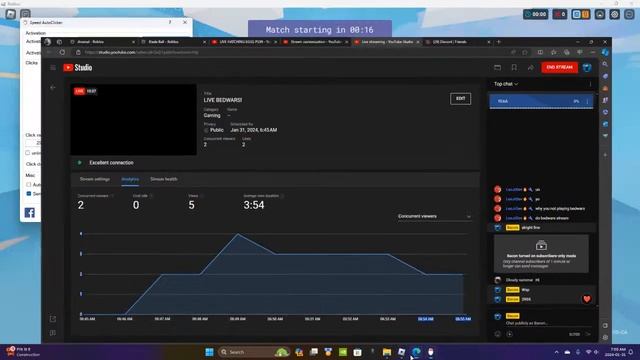
Task: Click the average view duration 3:54
Action: 254,205
